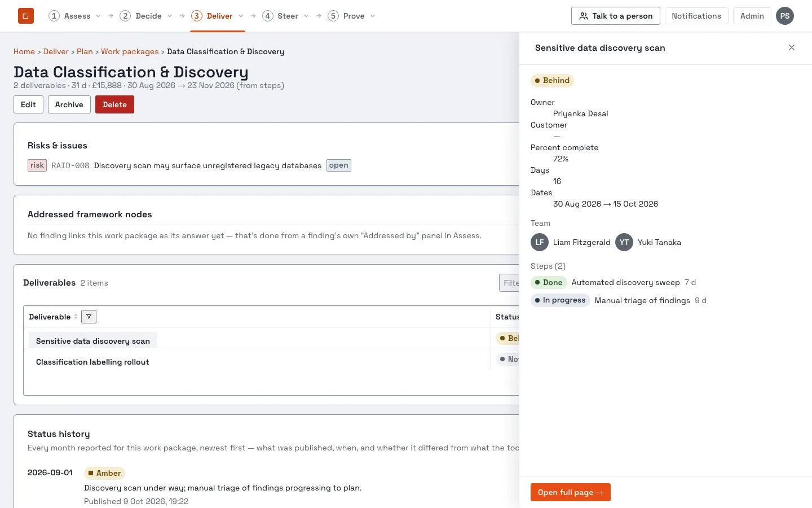Viewport: 812px width, 508px height.
Task: Open the Admin section
Action: point(752,16)
